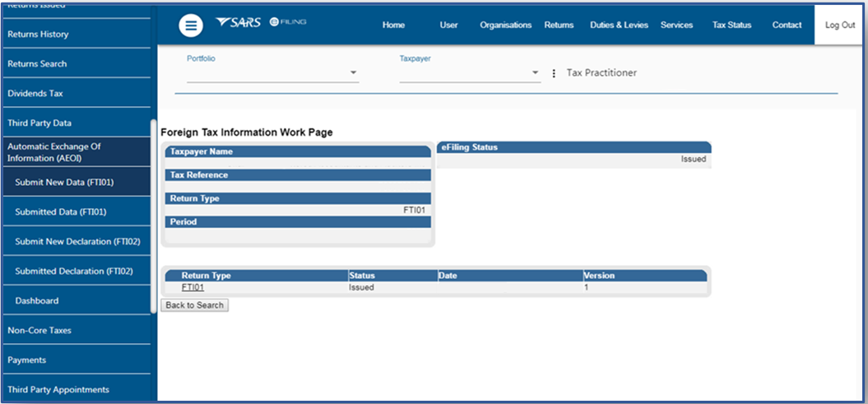Image resolution: width=868 pixels, height=404 pixels.
Task: Open Returns Search in sidebar
Action: [x=37, y=64]
